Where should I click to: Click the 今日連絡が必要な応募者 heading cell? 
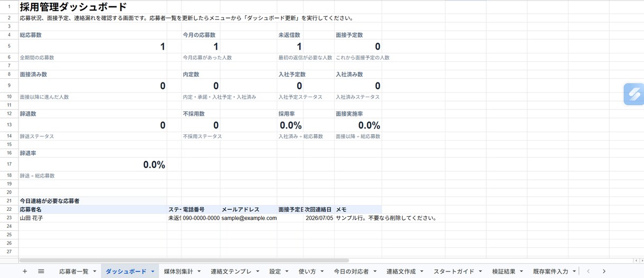coord(92,201)
